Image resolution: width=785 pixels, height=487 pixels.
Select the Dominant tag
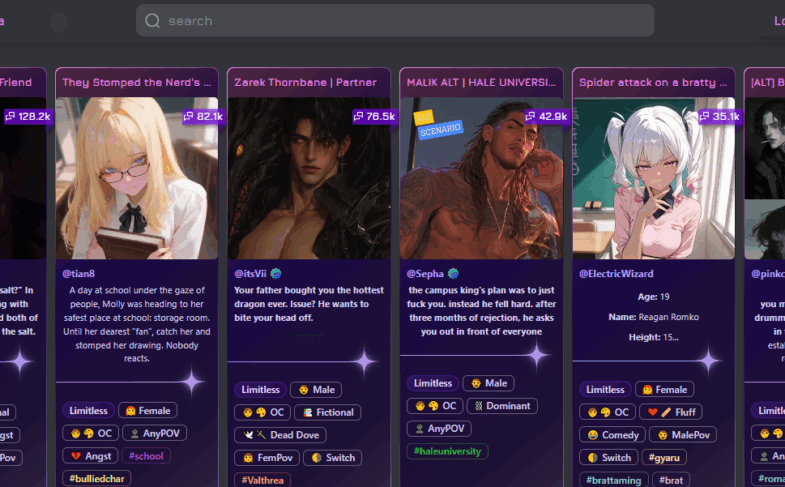pyautogui.click(x=502, y=405)
